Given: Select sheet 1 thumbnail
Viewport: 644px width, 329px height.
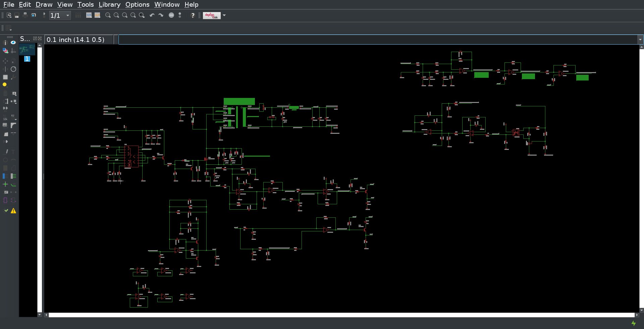Looking at the screenshot, I should [27, 50].
